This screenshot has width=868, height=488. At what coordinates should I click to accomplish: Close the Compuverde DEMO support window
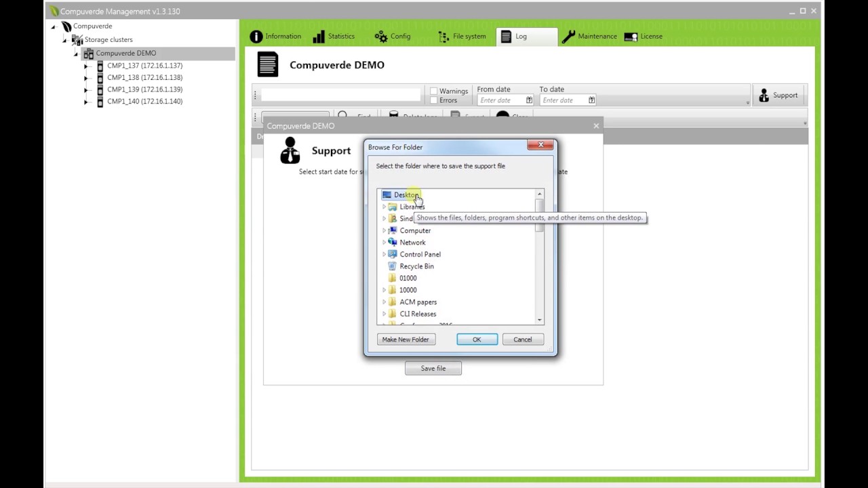tap(596, 126)
